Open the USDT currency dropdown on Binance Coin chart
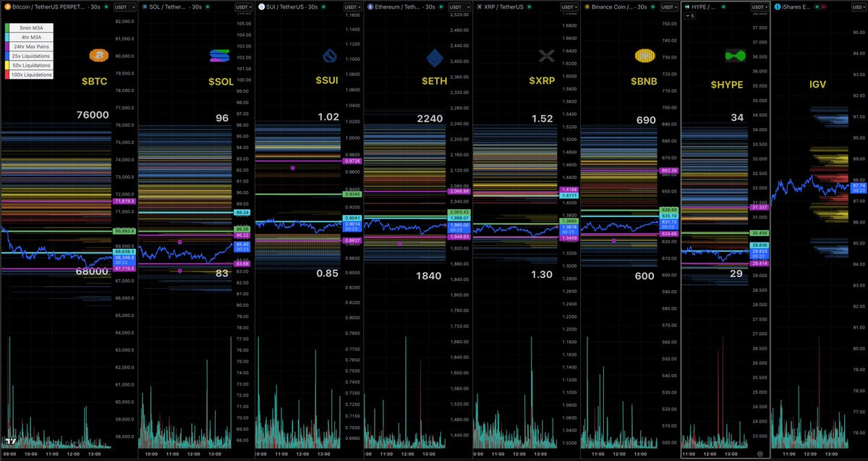Screen dimensions: 868x461 click(669, 7)
